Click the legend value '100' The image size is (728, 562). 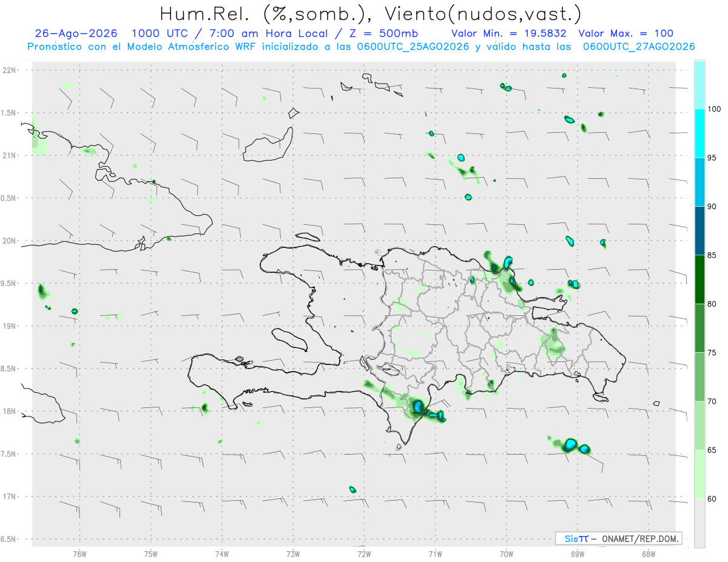coord(715,109)
